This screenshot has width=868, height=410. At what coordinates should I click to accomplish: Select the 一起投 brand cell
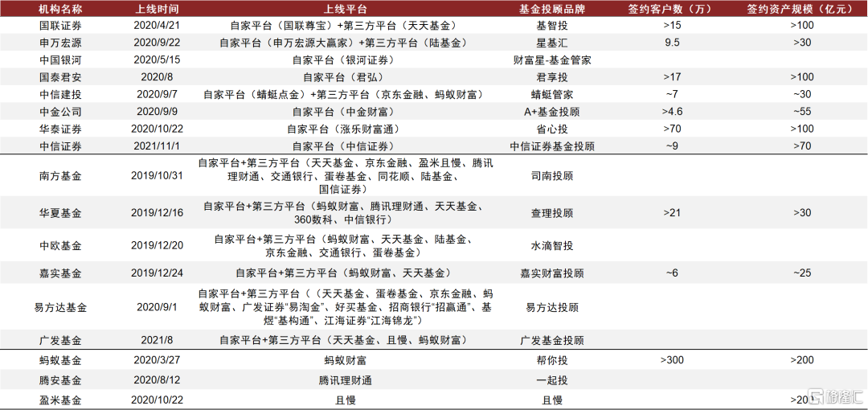[552, 380]
